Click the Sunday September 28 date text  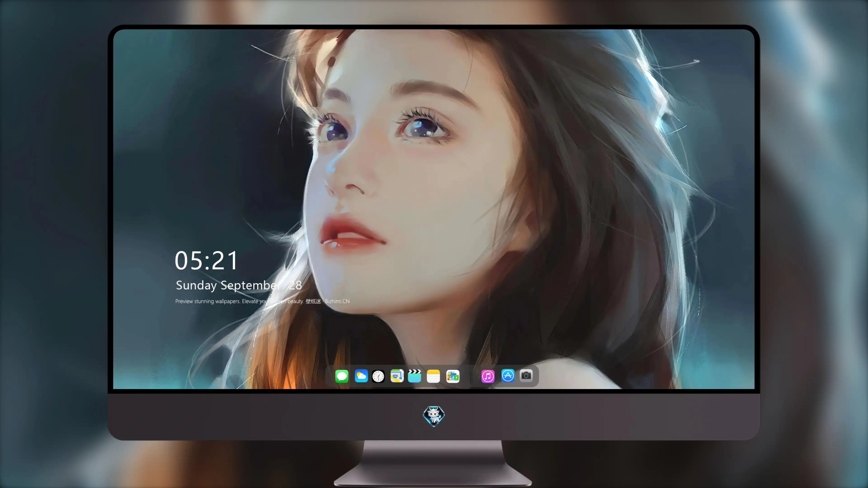pos(238,285)
